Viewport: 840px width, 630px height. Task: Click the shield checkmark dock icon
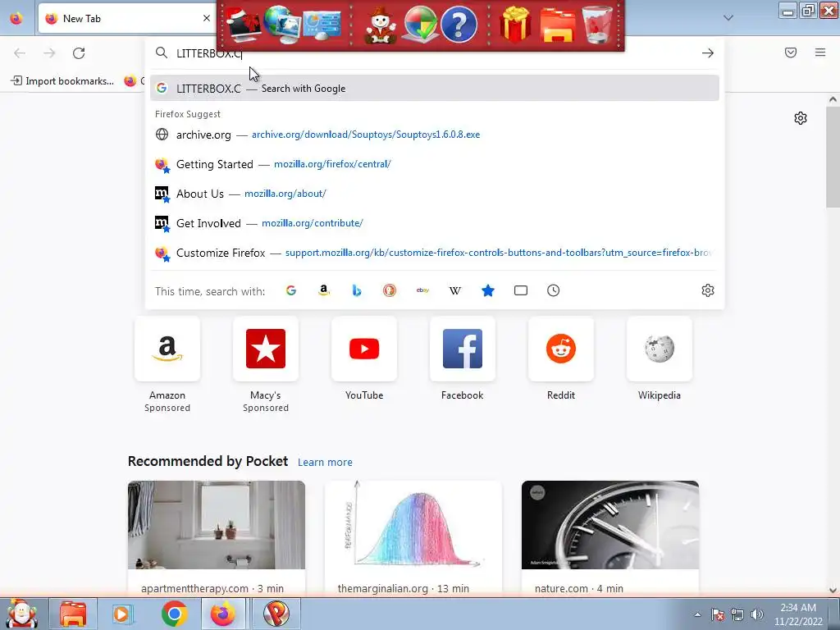click(420, 25)
